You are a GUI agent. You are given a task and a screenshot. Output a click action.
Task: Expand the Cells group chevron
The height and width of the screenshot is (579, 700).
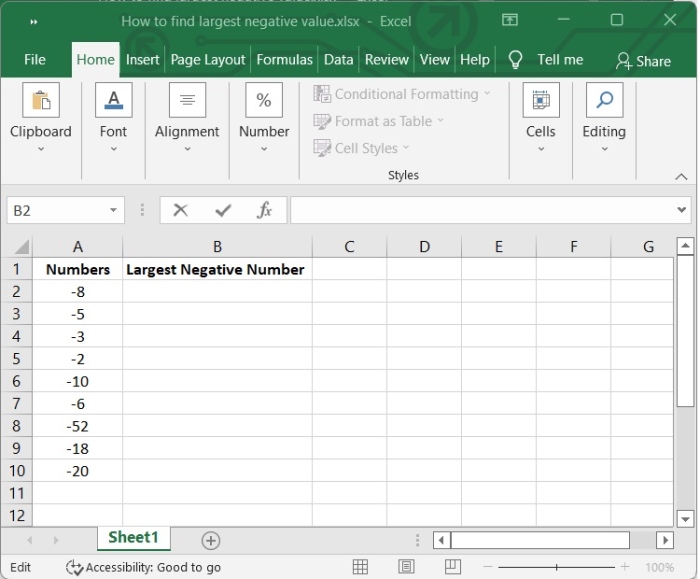coord(541,149)
